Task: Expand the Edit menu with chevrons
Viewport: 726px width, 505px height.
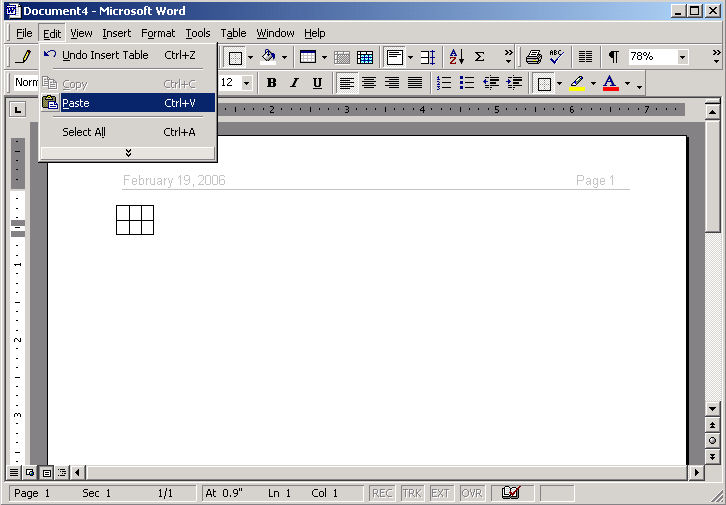Action: (127, 152)
